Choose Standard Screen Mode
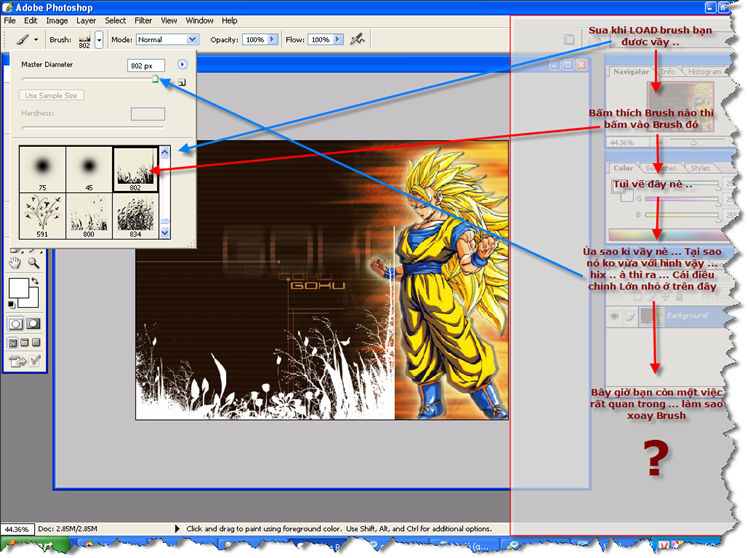The width and height of the screenshot is (747, 558). pyautogui.click(x=13, y=343)
